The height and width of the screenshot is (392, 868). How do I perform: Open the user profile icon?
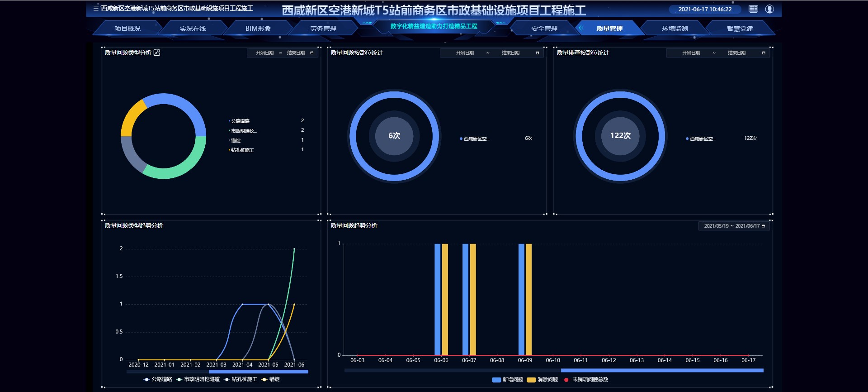[769, 9]
